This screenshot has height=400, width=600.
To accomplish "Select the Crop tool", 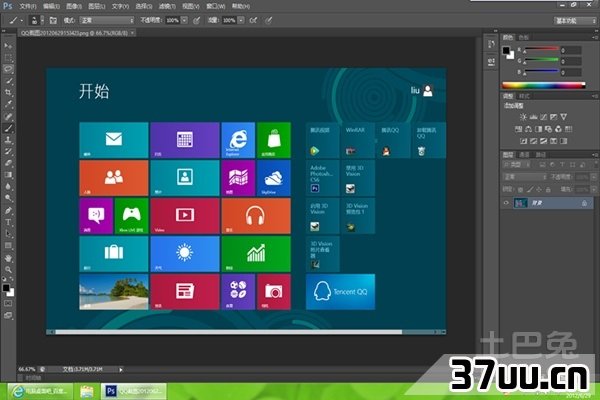I will pyautogui.click(x=8, y=92).
